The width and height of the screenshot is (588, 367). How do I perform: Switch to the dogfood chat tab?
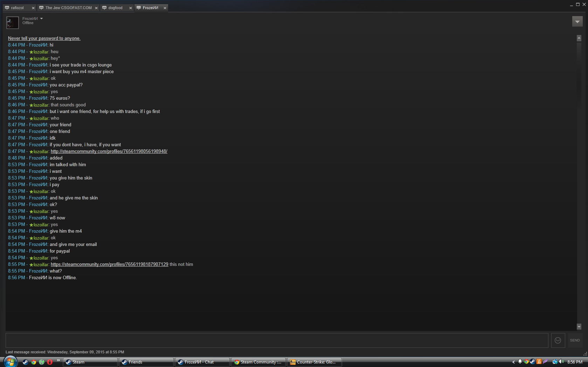115,8
